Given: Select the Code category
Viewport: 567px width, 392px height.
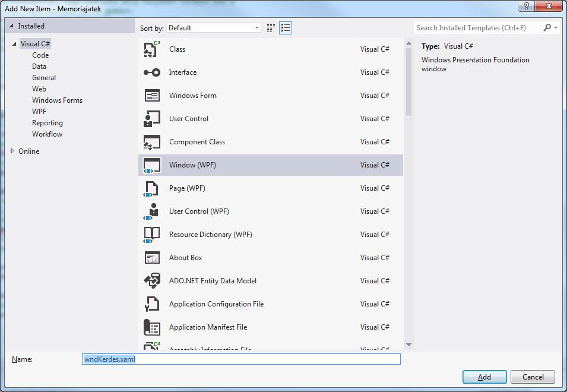Looking at the screenshot, I should pyautogui.click(x=40, y=55).
